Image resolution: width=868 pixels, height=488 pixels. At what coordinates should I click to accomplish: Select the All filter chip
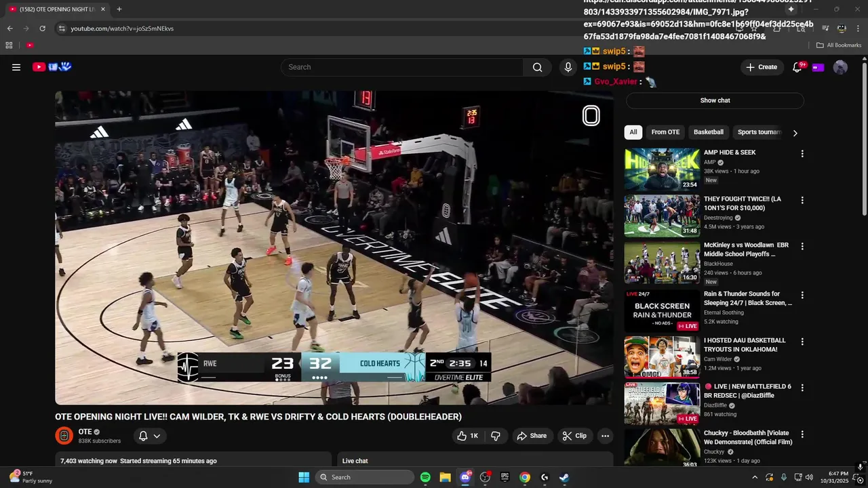click(633, 132)
